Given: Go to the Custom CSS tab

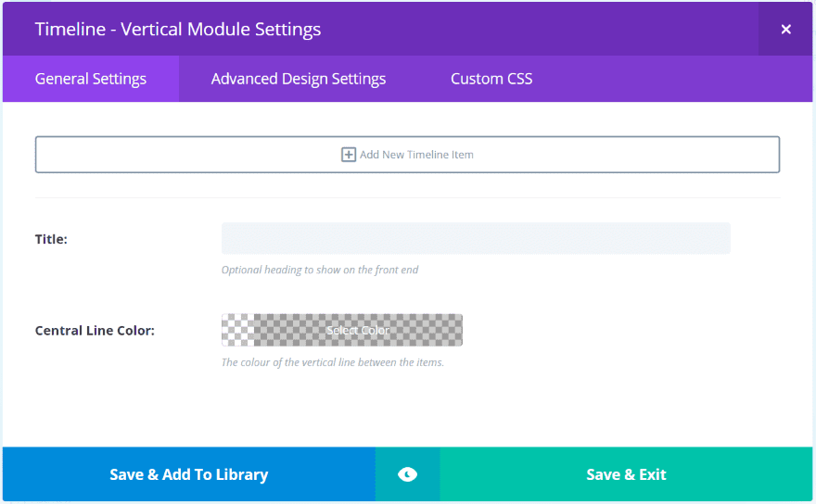Looking at the screenshot, I should pos(491,79).
